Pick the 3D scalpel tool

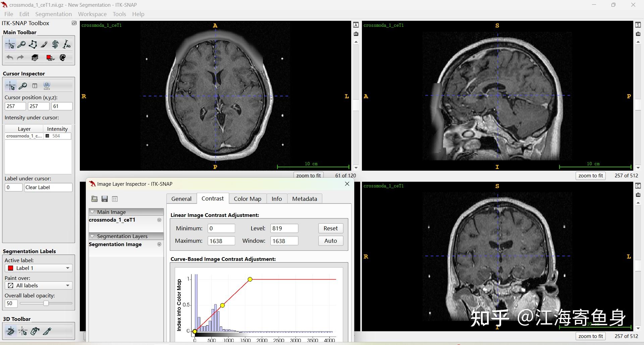tap(47, 331)
